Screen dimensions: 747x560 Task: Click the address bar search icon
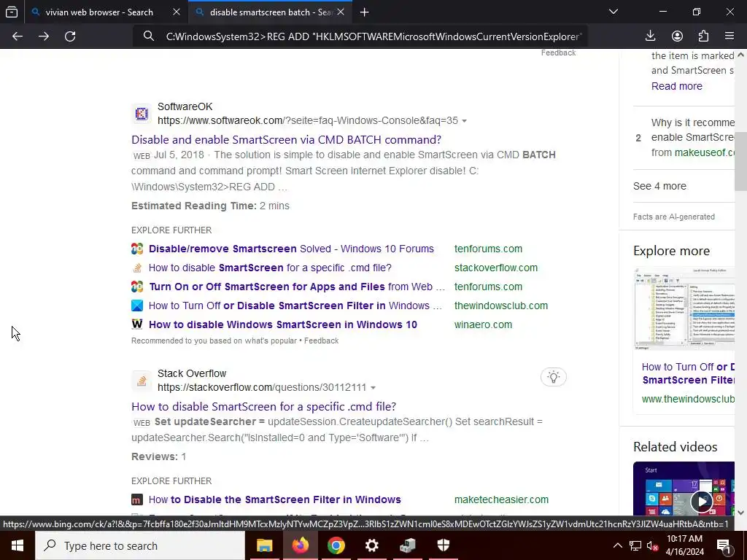pos(149,36)
